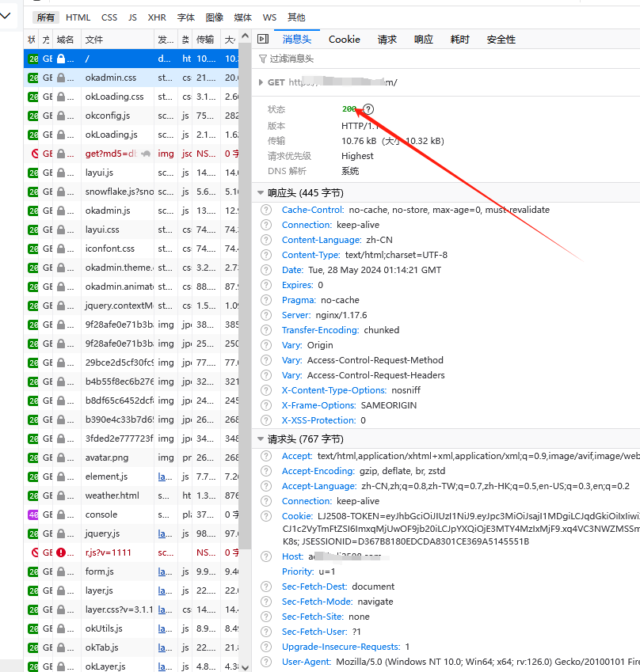Filter requests by HTML type
This screenshot has width=640, height=672.
[x=78, y=17]
